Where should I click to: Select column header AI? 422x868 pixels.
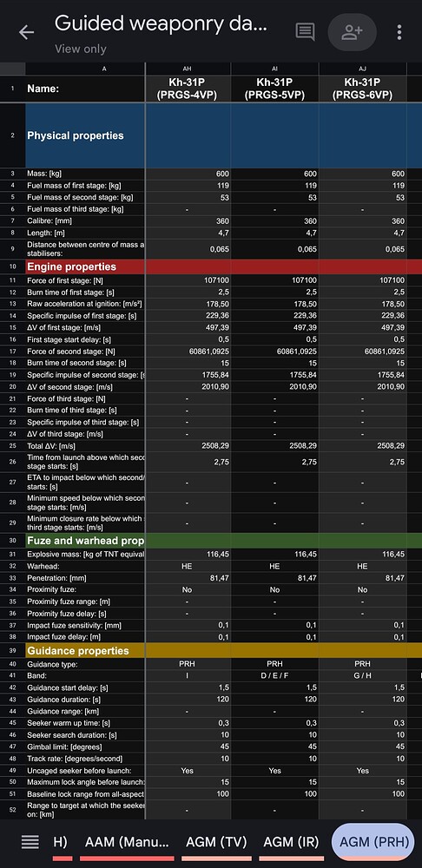click(x=274, y=69)
